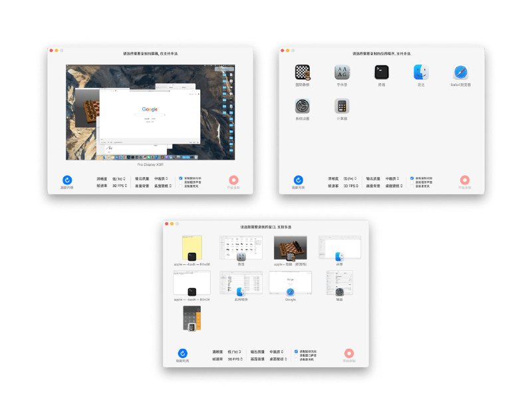Choose the Calculator (计算器) app icon
This screenshot has height=420, width=532.
341,105
